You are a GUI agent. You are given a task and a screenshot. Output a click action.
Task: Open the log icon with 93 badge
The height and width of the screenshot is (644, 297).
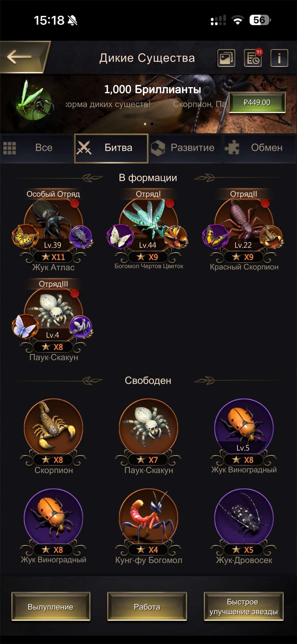pyautogui.click(x=253, y=58)
